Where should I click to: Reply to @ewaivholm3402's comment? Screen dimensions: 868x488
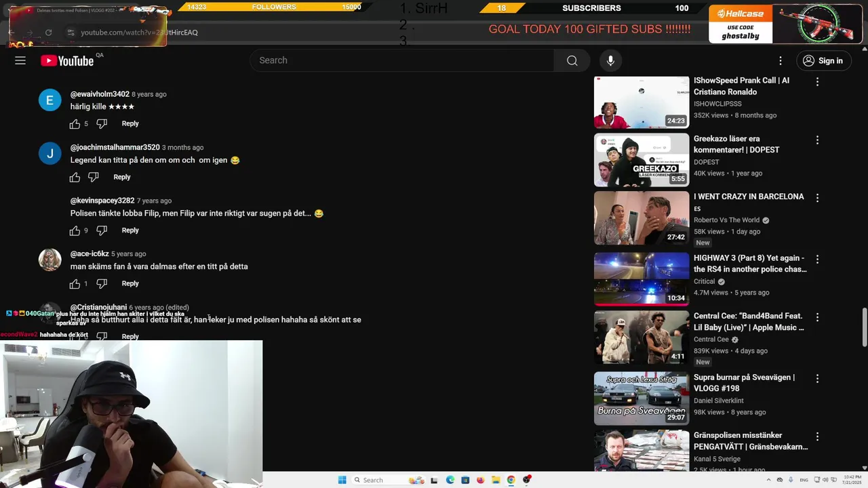tap(130, 123)
